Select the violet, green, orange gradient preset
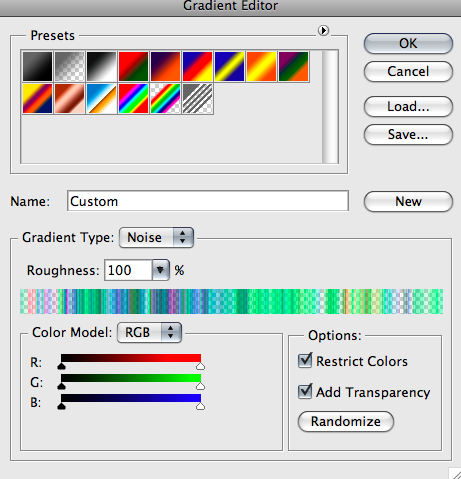This screenshot has width=461, height=479. [293, 66]
